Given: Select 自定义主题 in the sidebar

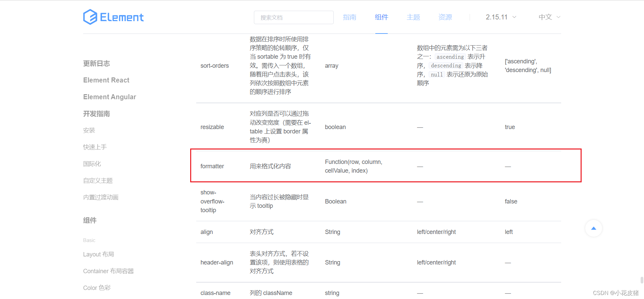Looking at the screenshot, I should tap(98, 181).
